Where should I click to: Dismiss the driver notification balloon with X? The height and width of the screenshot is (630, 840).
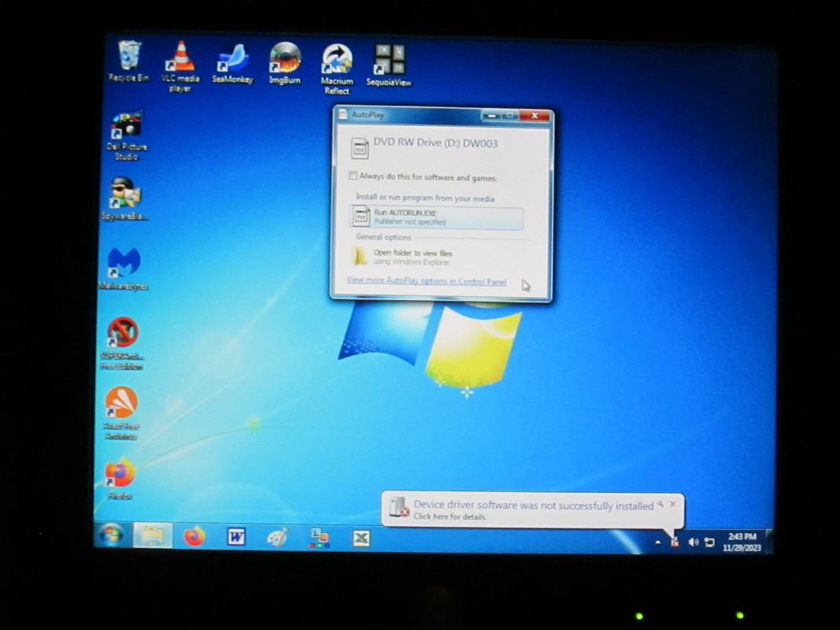[673, 504]
